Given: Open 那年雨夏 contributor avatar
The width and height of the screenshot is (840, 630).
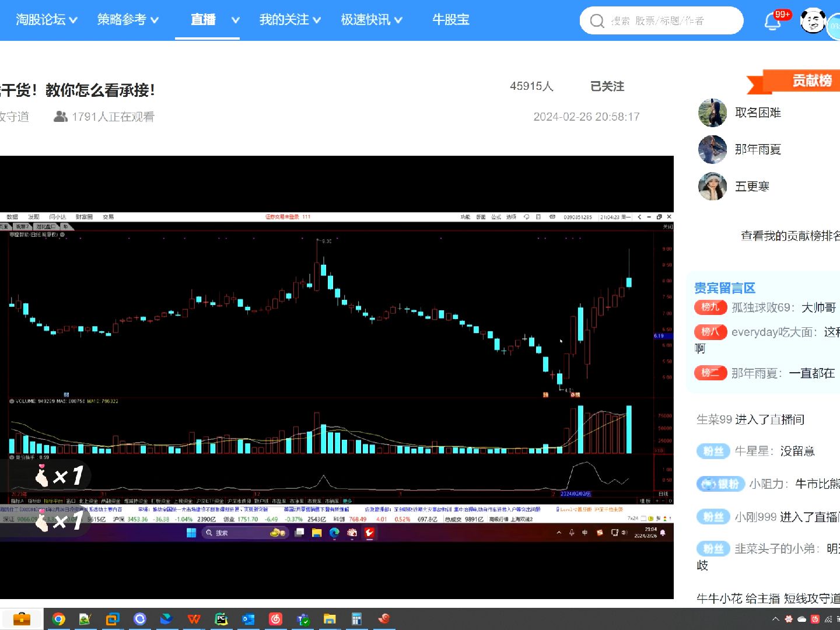Looking at the screenshot, I should tap(712, 149).
